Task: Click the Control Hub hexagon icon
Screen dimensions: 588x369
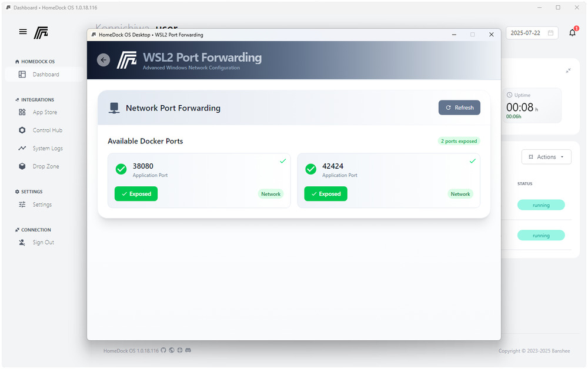Action: [22, 130]
